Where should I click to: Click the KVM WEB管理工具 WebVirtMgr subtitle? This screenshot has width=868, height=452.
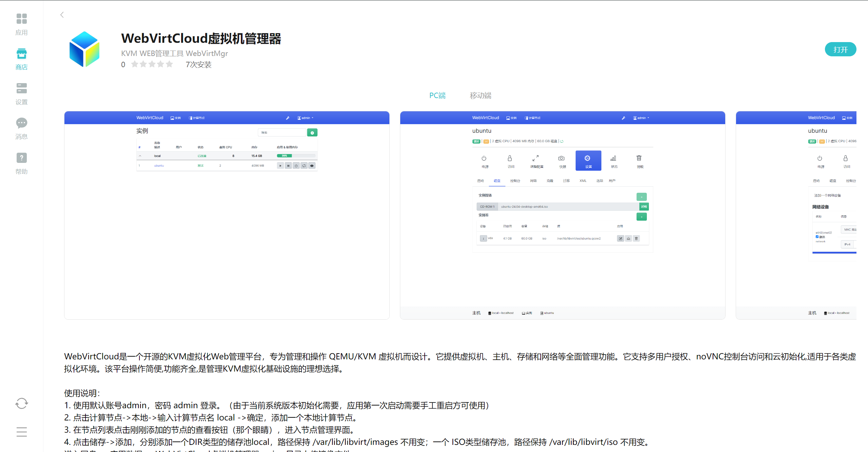click(x=174, y=53)
